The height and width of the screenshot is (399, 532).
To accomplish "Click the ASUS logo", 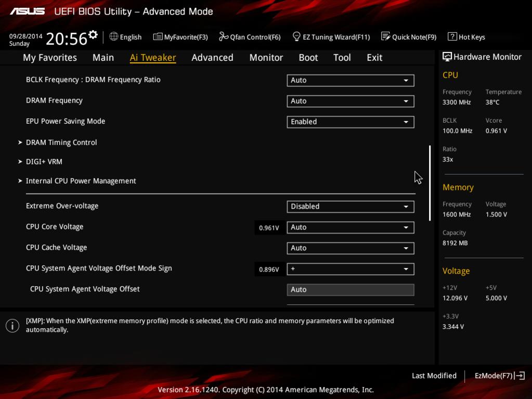I will point(27,11).
